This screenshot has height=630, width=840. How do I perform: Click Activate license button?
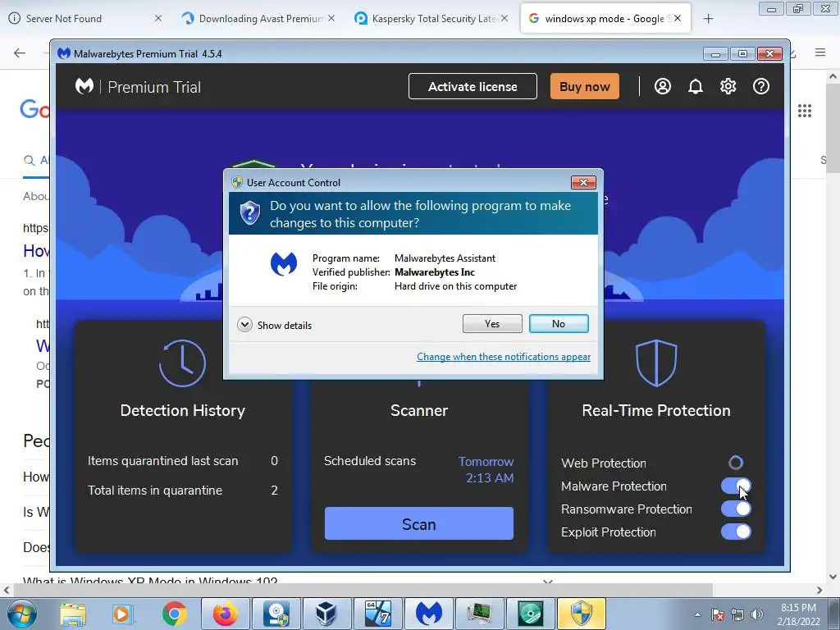(472, 86)
